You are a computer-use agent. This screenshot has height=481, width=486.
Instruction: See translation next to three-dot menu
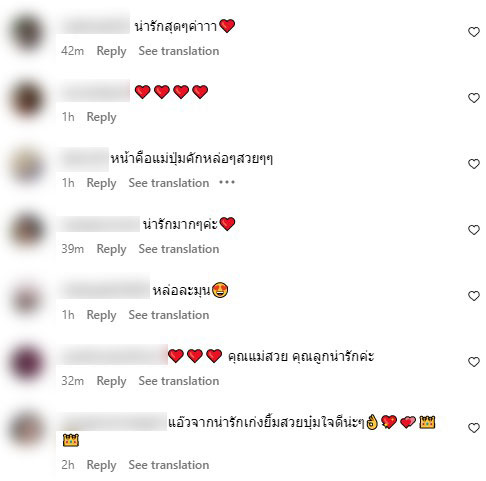point(169,183)
